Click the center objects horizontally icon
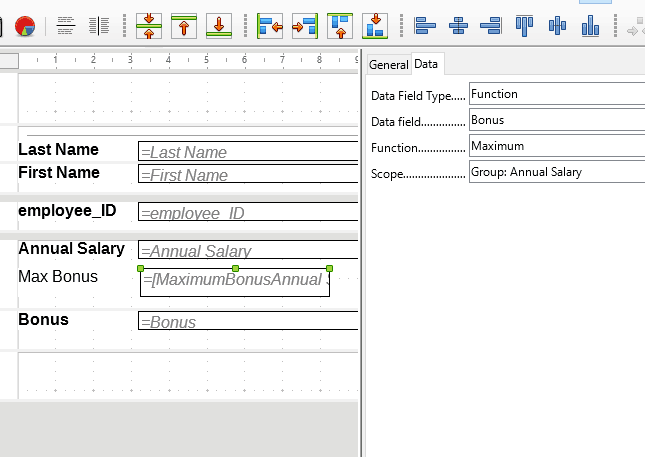This screenshot has height=457, width=645. coord(458,26)
